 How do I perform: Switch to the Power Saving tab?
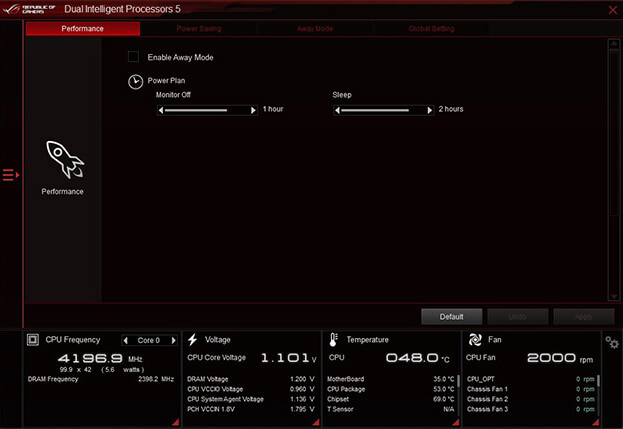click(x=198, y=29)
